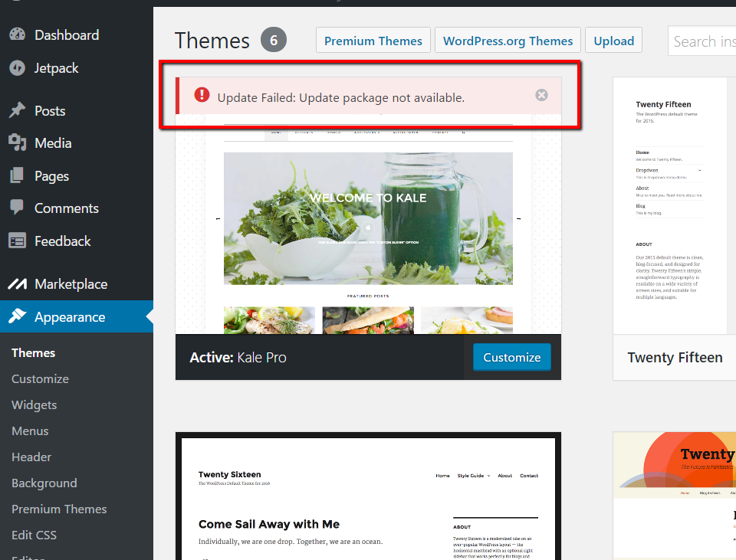Open Premium Themes in sidebar submenu
Image resolution: width=736 pixels, height=560 pixels.
[59, 509]
